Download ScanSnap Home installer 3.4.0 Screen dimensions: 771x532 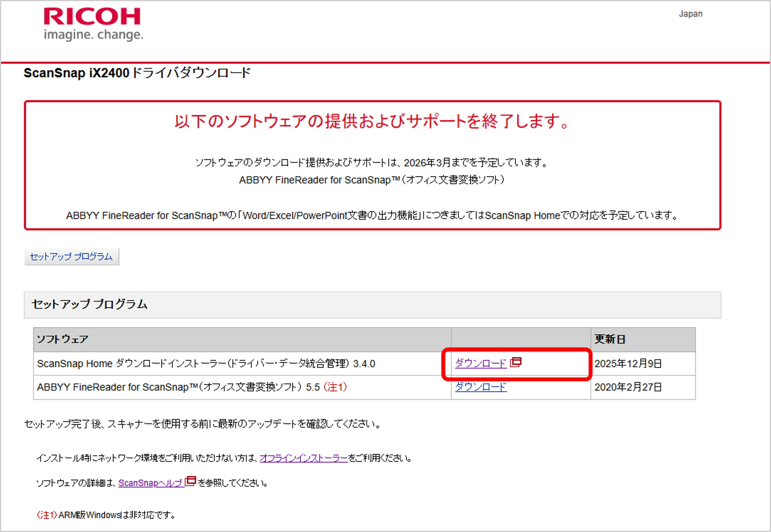click(x=481, y=363)
